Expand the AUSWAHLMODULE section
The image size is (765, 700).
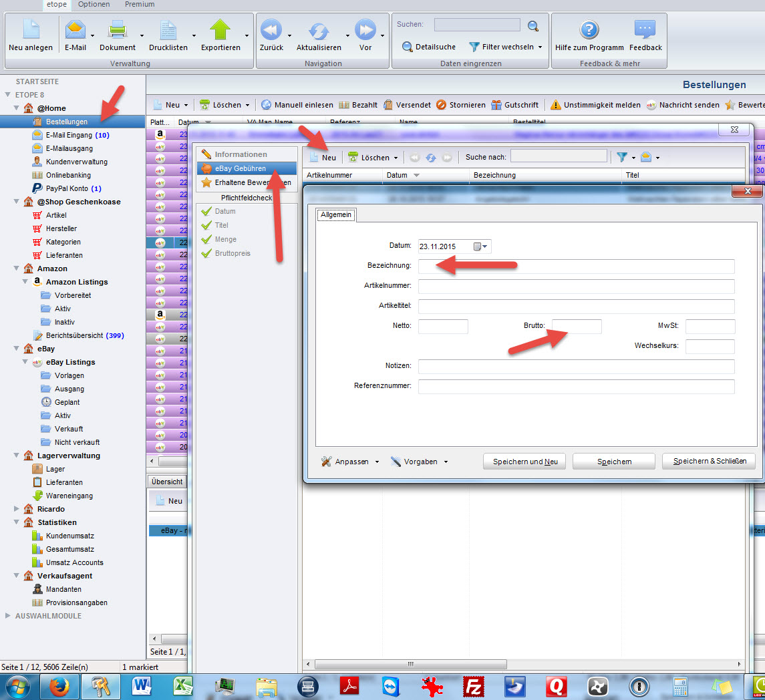coord(7,616)
